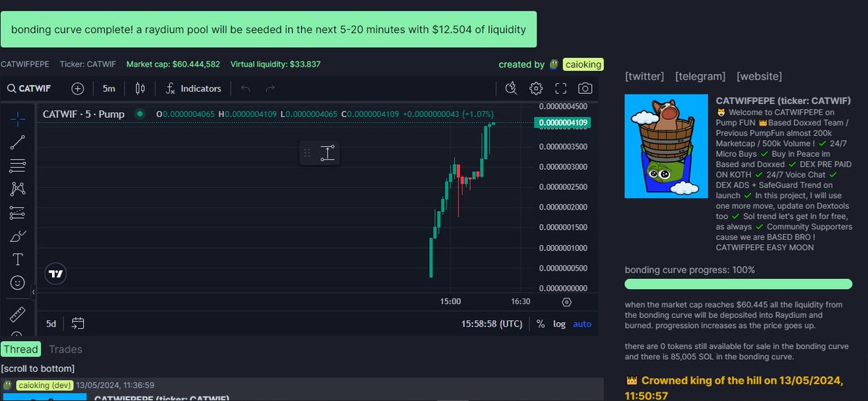The height and width of the screenshot is (401, 868).
Task: Select the 5d date range
Action: click(x=53, y=324)
